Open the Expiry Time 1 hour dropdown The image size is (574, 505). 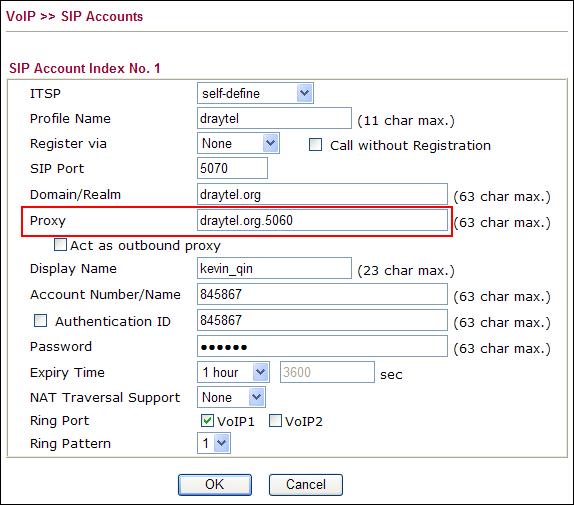click(x=233, y=372)
